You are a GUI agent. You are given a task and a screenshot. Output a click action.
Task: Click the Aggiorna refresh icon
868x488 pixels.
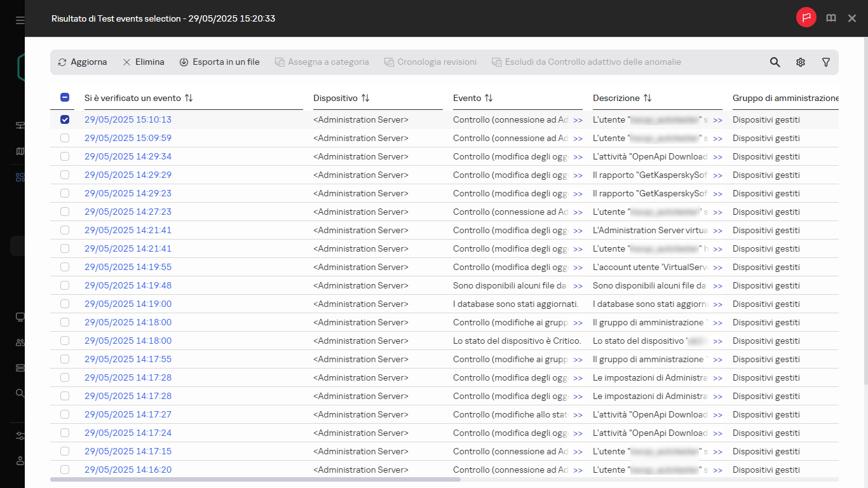(x=62, y=62)
